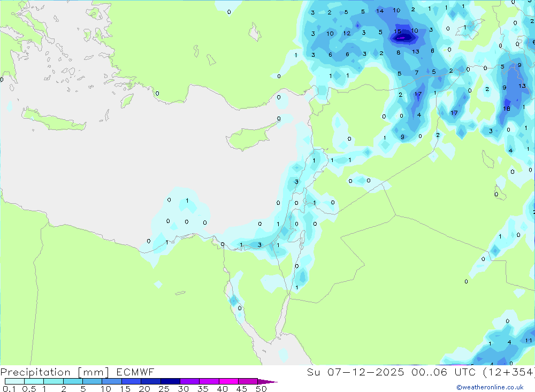Click the legend label 0.5
Screen dimensions: 535x392
pos(29,389)
